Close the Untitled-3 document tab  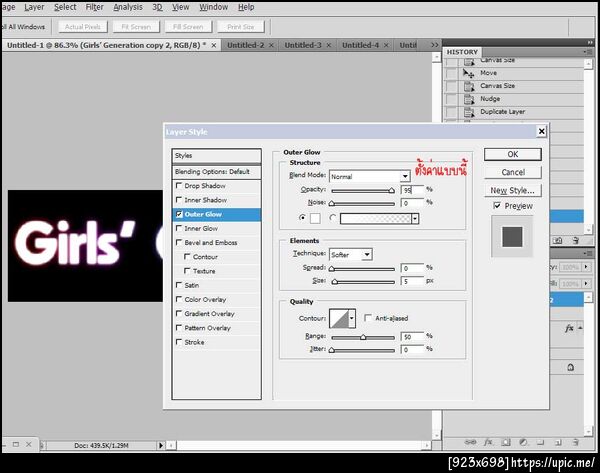328,45
